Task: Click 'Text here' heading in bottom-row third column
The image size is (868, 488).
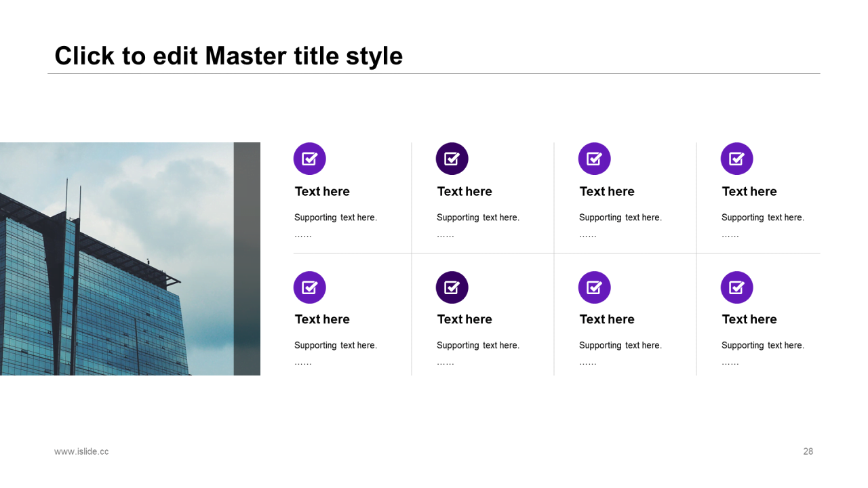Action: (x=607, y=319)
